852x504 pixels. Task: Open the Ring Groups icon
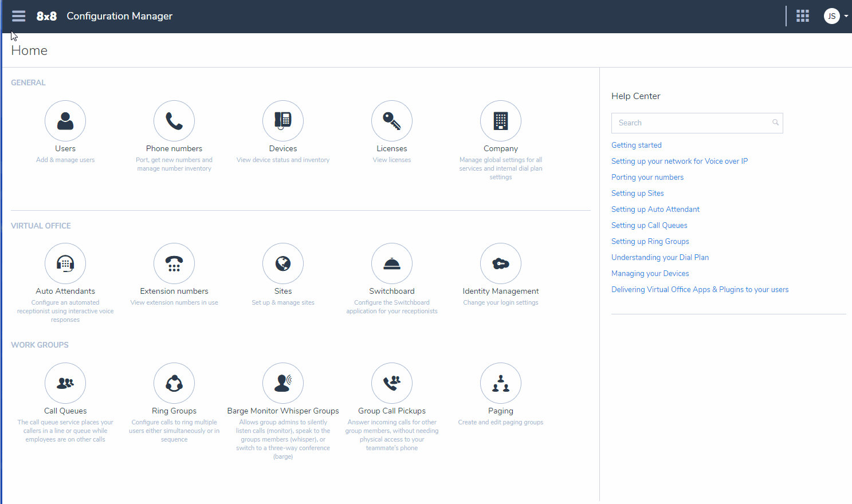click(x=174, y=383)
